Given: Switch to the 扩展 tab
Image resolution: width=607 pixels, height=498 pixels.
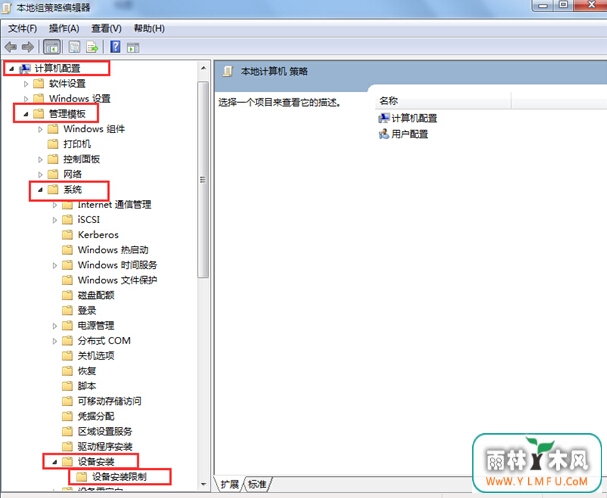Looking at the screenshot, I should [230, 484].
